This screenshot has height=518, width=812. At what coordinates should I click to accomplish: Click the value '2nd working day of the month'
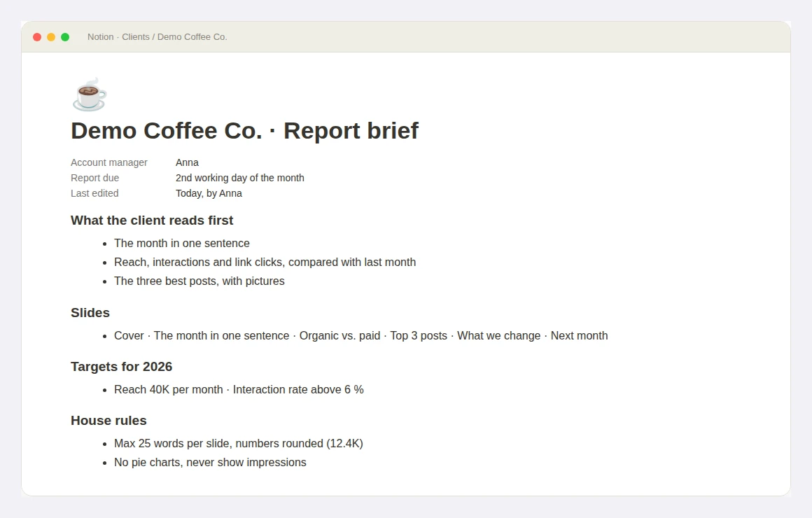pos(240,178)
